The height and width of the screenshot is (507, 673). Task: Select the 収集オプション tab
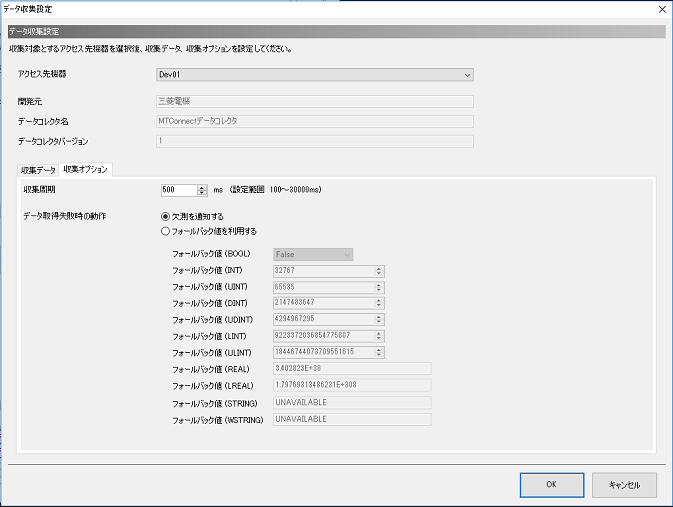(x=85, y=169)
